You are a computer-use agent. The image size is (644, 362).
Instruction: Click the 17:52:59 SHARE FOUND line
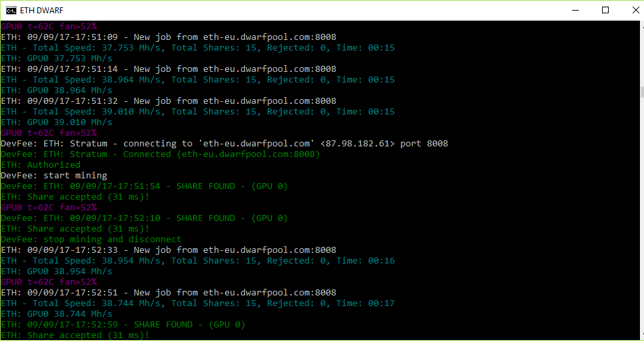click(123, 325)
